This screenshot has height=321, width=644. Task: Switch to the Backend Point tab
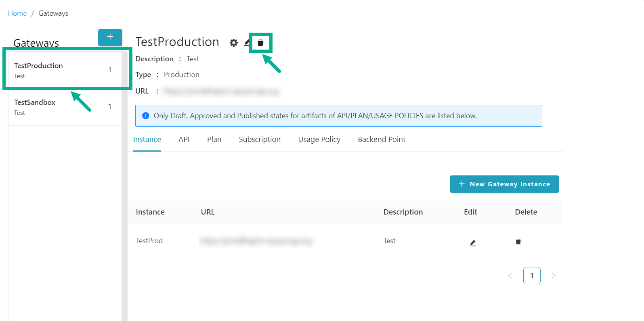tap(382, 140)
